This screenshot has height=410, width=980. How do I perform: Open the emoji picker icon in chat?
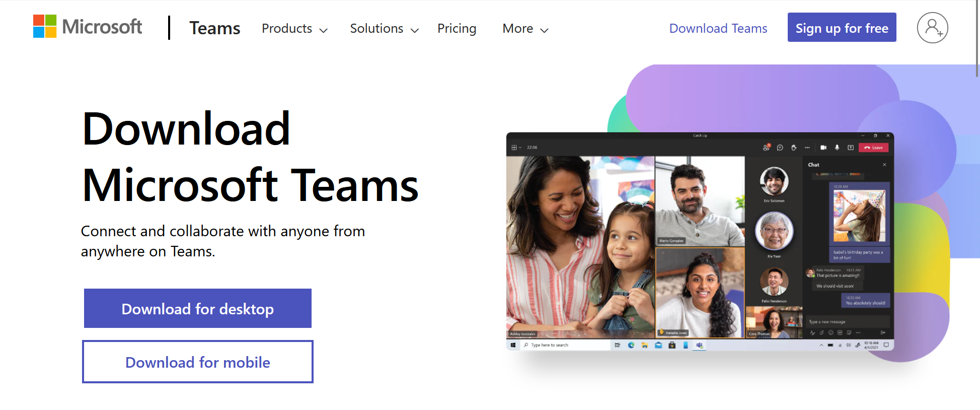pyautogui.click(x=831, y=332)
